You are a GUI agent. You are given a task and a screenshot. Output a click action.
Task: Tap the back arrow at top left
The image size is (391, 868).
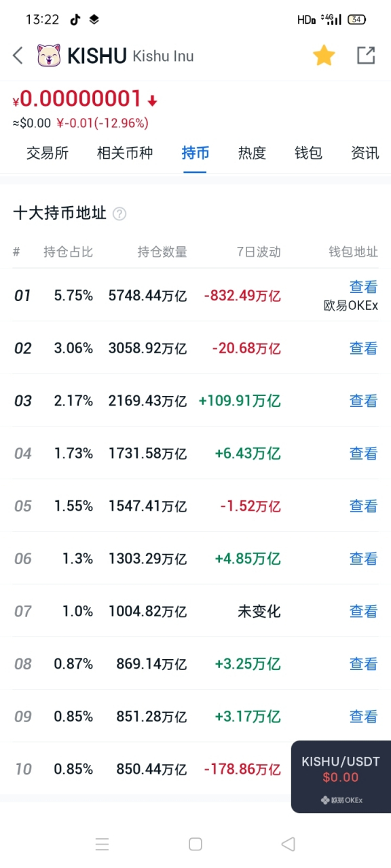point(17,56)
